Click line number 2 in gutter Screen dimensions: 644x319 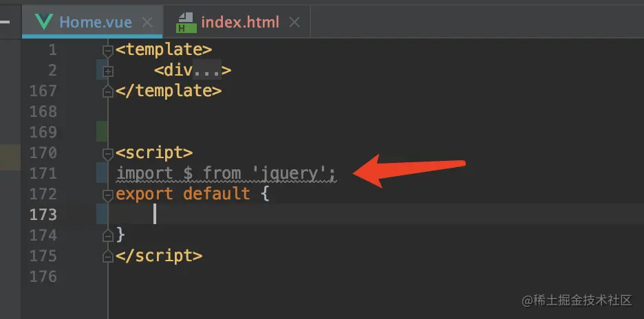52,71
